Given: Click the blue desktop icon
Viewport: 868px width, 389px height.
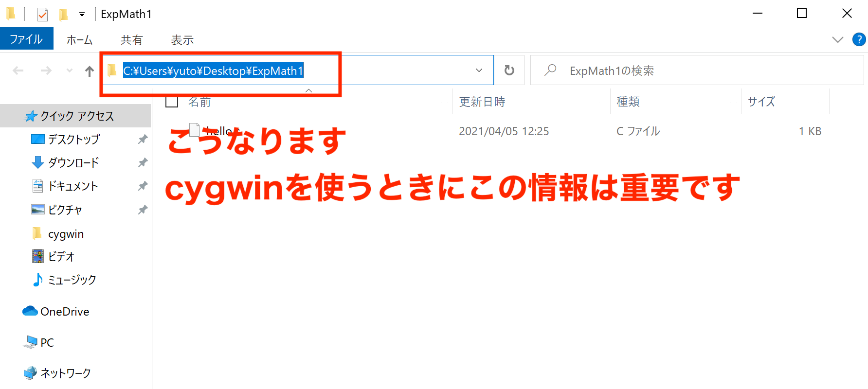Looking at the screenshot, I should (38, 140).
